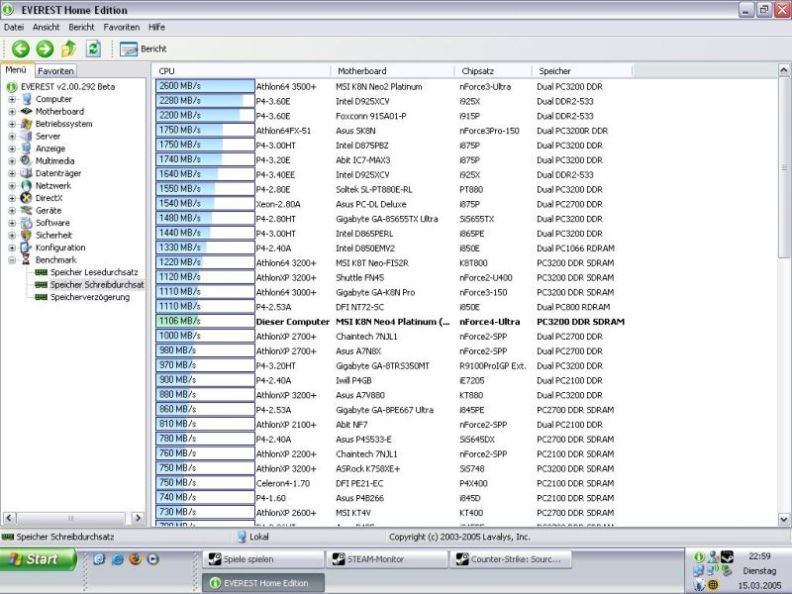Switch to Counter-Strike: Source taskbar button
The width and height of the screenshot is (792, 594).
[511, 559]
